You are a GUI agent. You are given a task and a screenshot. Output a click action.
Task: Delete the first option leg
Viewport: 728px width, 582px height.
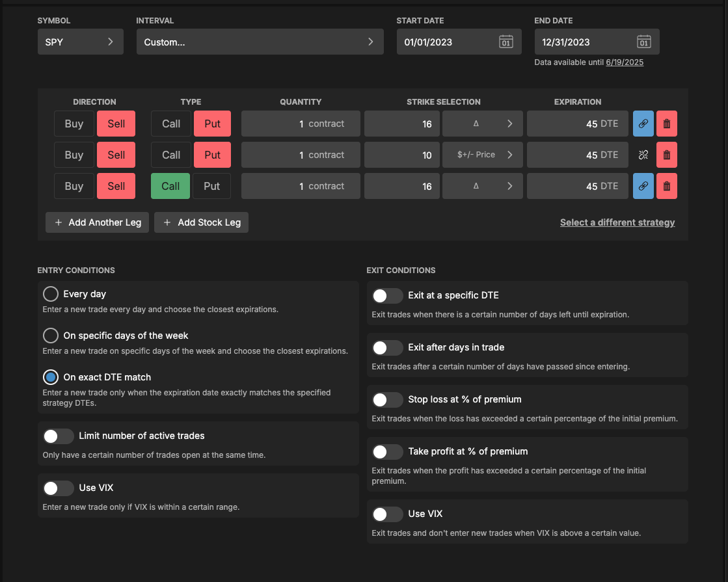coord(667,124)
